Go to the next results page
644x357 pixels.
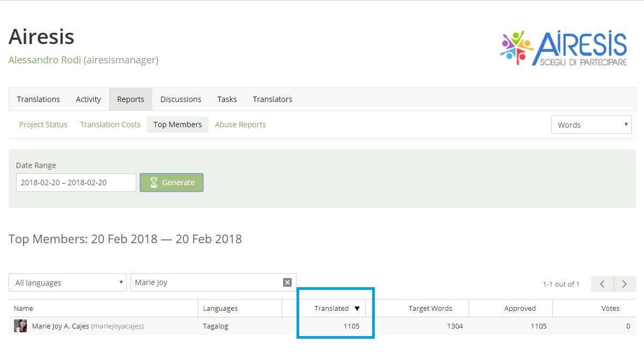(625, 284)
